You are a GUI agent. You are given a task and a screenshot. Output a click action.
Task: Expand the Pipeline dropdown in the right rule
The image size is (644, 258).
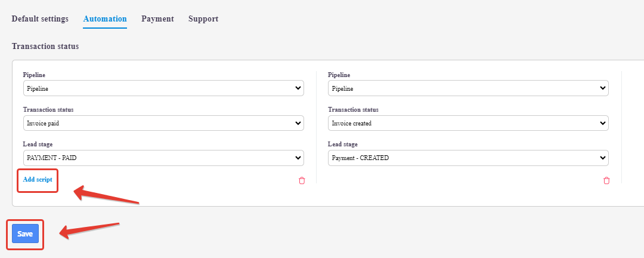468,88
